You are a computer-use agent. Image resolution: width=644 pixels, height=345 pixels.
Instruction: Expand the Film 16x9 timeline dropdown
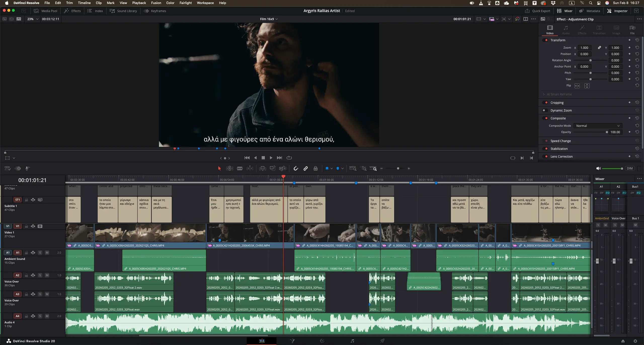click(269, 19)
